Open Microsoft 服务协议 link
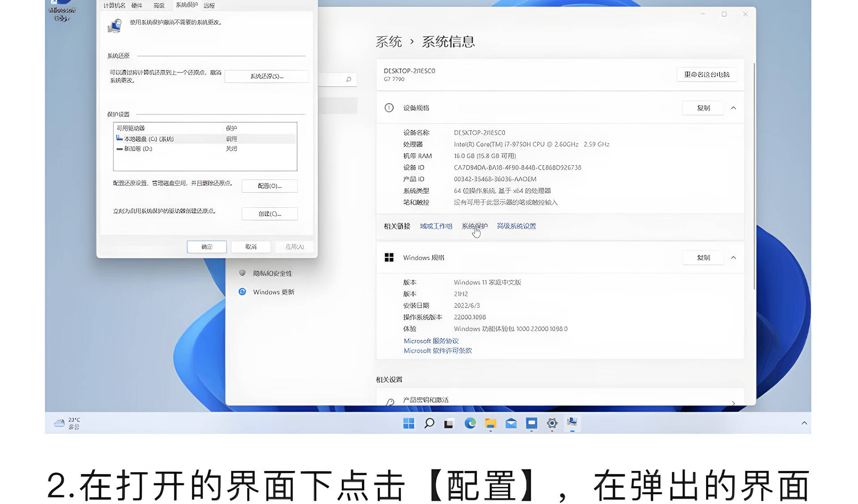858x504 pixels. pyautogui.click(x=431, y=341)
